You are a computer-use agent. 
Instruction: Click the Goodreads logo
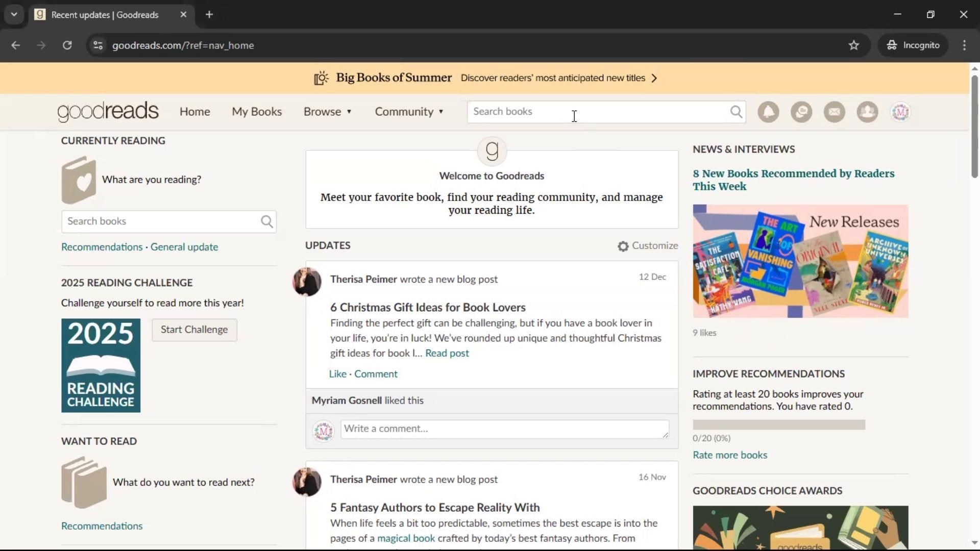tap(108, 112)
